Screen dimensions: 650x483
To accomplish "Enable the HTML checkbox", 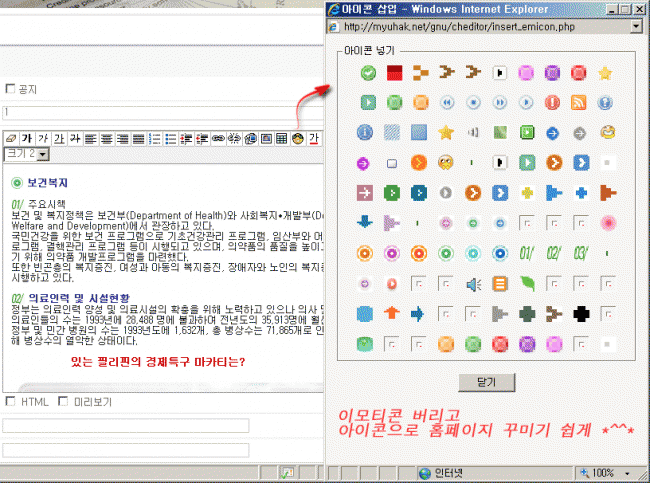I will coord(11,402).
